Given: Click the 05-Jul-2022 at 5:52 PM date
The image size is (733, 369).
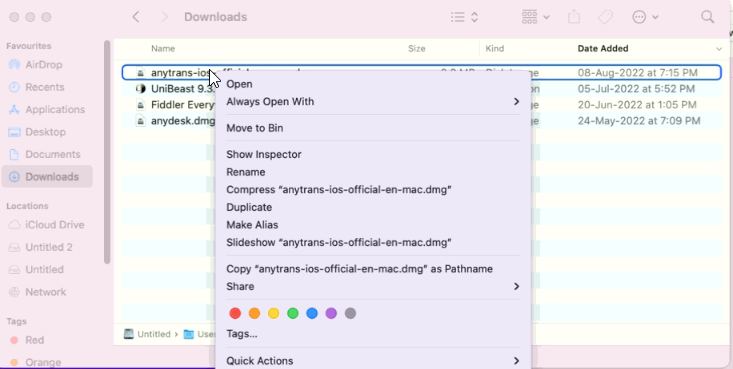Looking at the screenshot, I should pyautogui.click(x=636, y=88).
